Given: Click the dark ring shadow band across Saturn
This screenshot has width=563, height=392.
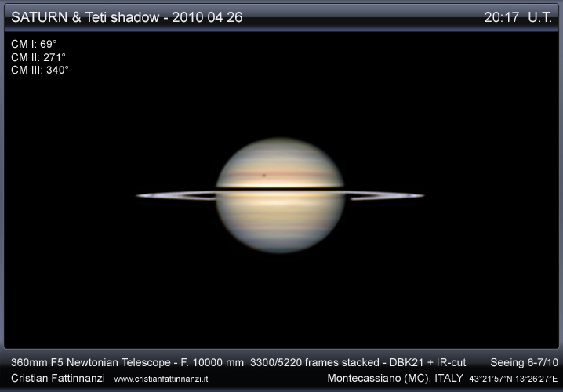Looking at the screenshot, I should click(279, 189).
